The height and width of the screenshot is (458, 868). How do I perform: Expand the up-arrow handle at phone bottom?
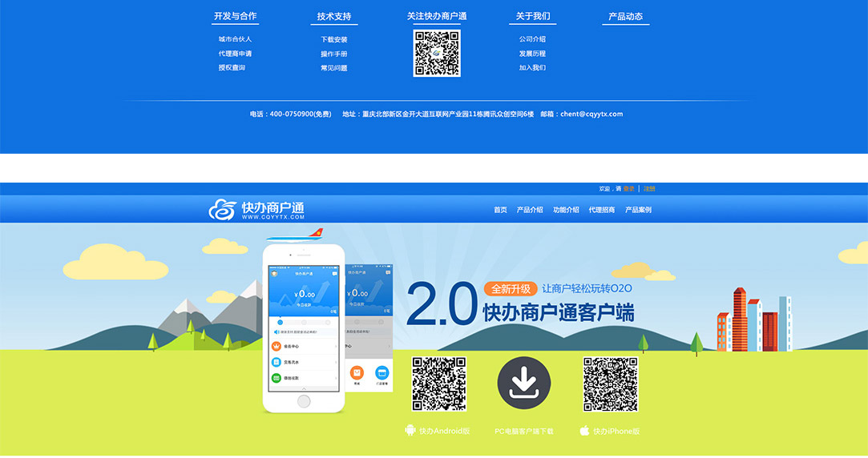pos(303,389)
